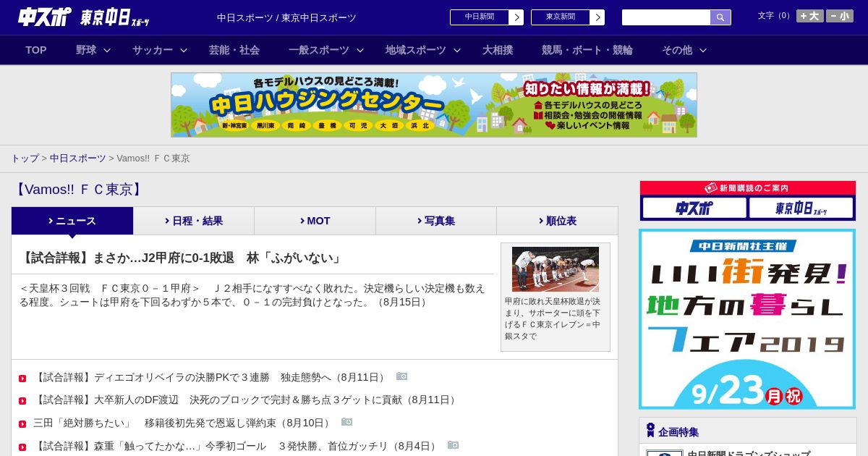
Task: Click the 企画特集 section title
Action: pos(678,432)
